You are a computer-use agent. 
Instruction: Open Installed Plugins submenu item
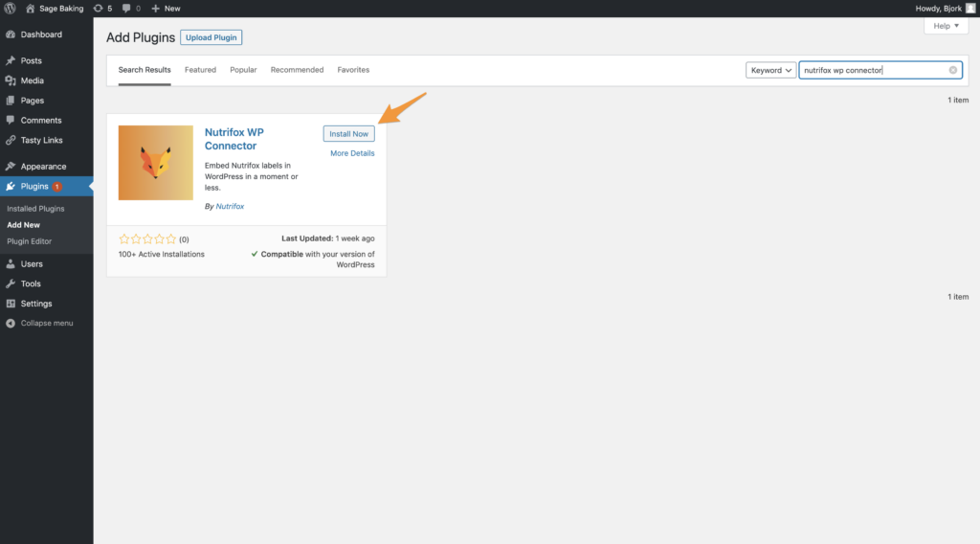[35, 208]
